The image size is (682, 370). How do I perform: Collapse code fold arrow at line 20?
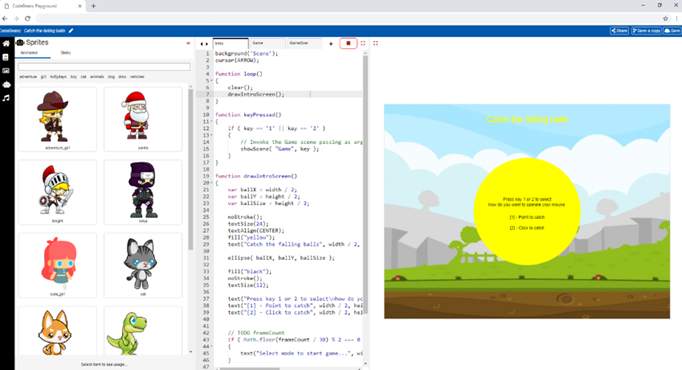[212, 183]
